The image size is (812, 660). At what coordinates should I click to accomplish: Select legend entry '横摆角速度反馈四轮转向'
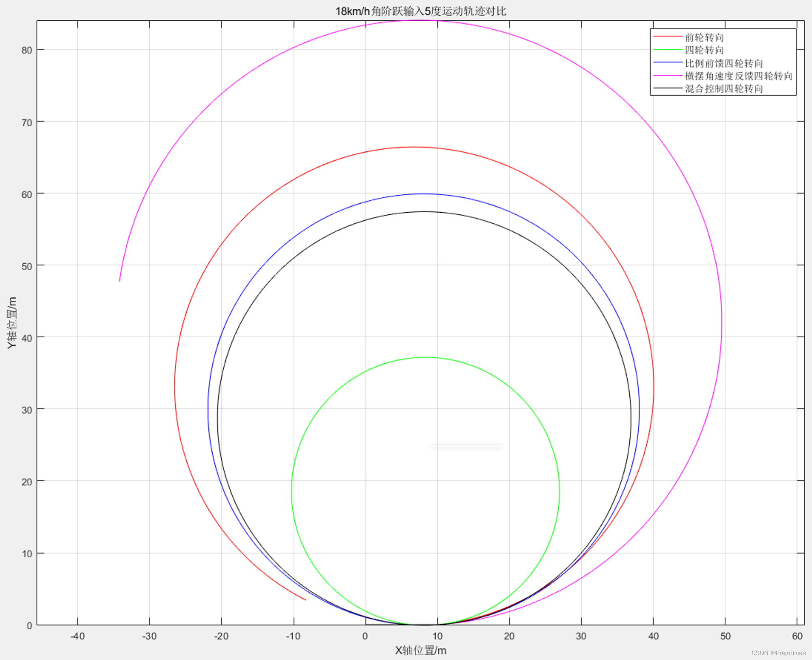[739, 76]
